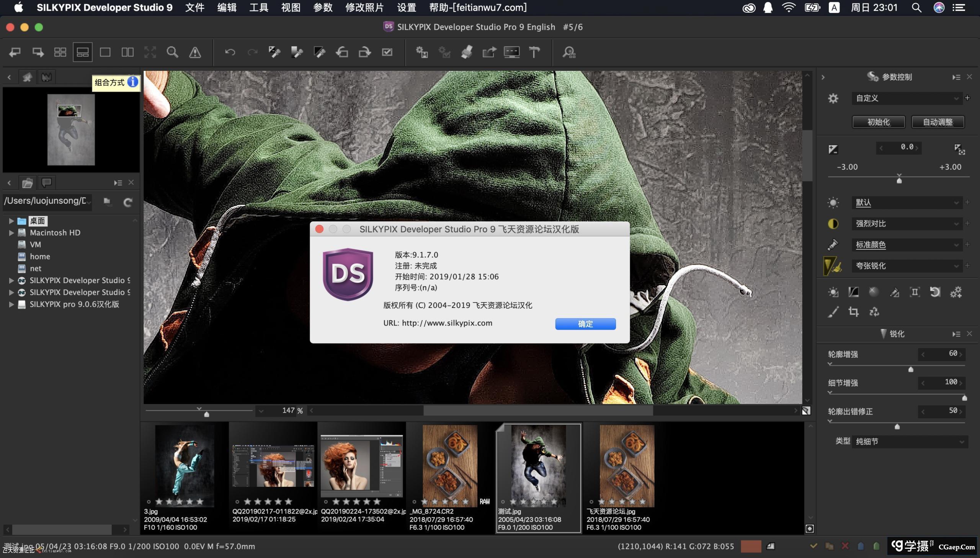Image resolution: width=980 pixels, height=558 pixels.
Task: Expand the Macintosh HD folder in the tree
Action: click(11, 232)
